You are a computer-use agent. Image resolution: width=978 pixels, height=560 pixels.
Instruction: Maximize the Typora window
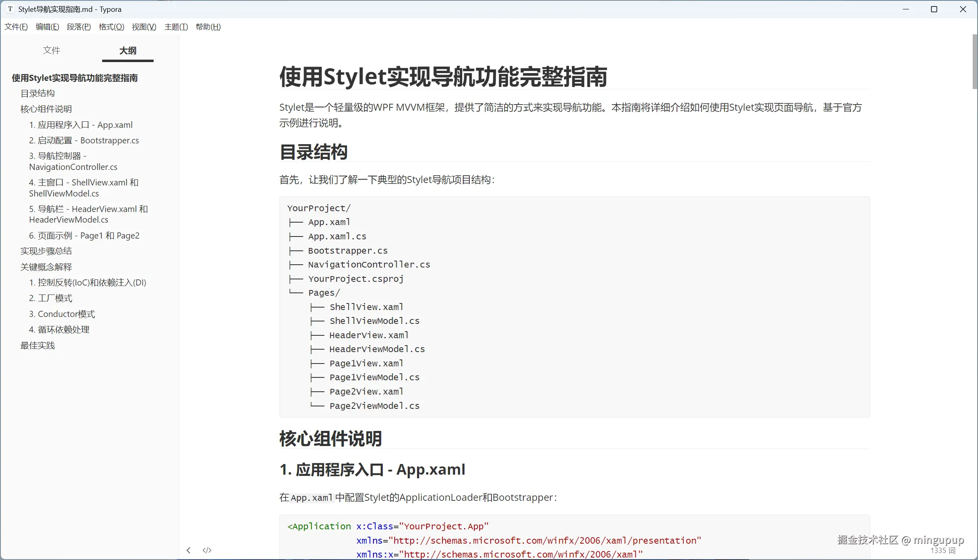pos(934,9)
